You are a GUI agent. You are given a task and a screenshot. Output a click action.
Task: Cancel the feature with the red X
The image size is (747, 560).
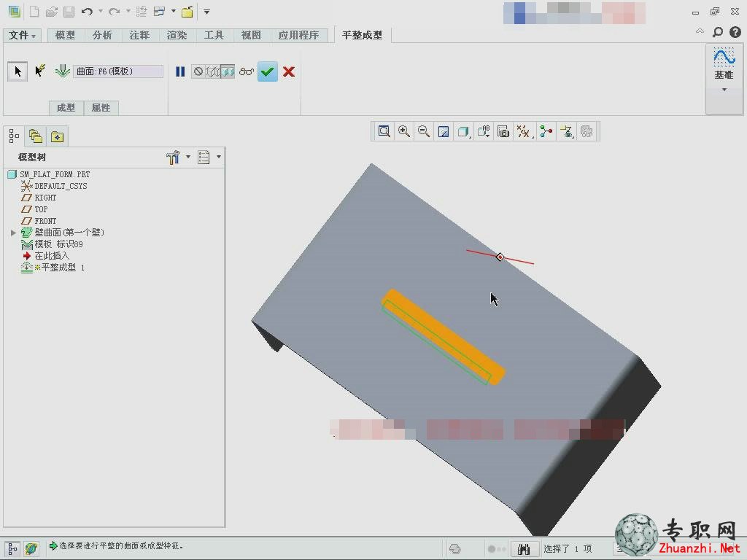click(289, 71)
